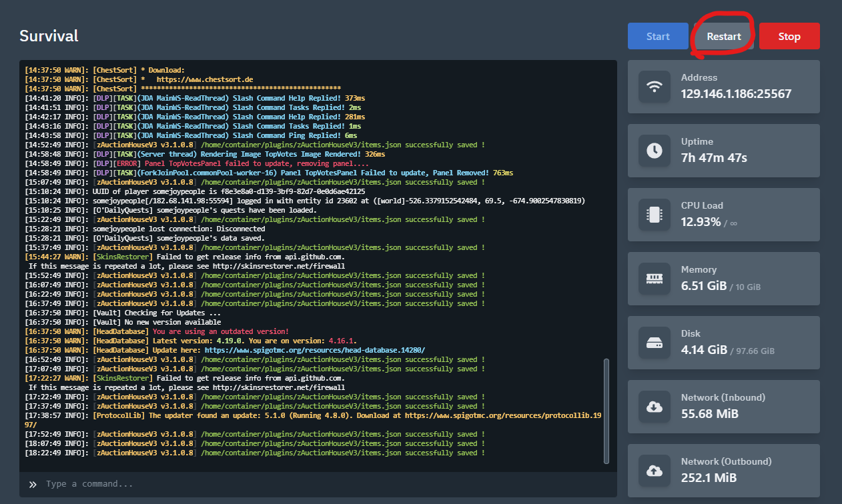Click the server address 129.146.1.186:25567

736,93
